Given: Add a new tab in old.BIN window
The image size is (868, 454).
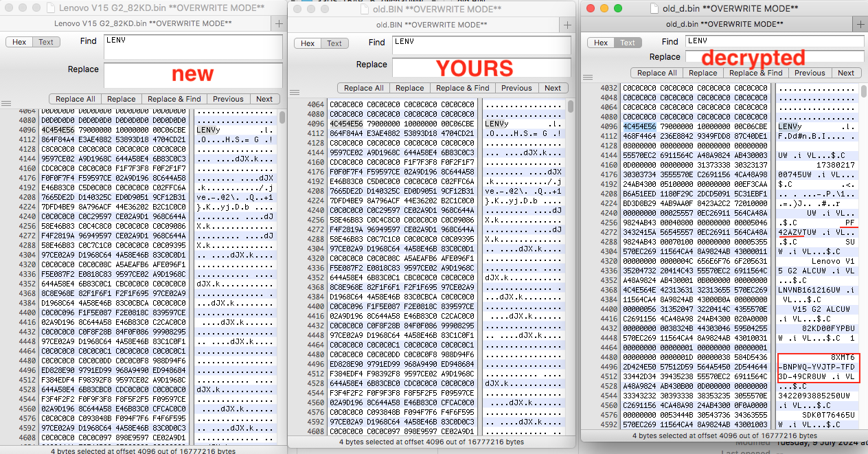Looking at the screenshot, I should [567, 24].
